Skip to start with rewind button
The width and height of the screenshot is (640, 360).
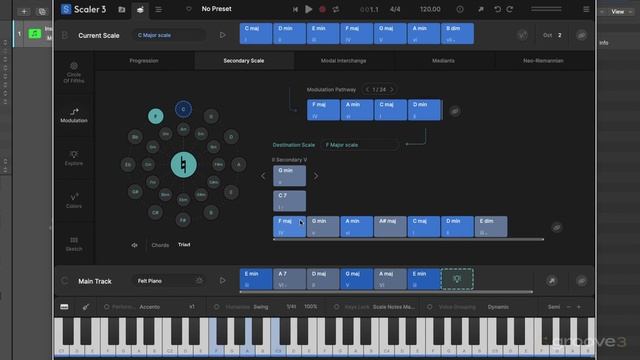pos(295,9)
